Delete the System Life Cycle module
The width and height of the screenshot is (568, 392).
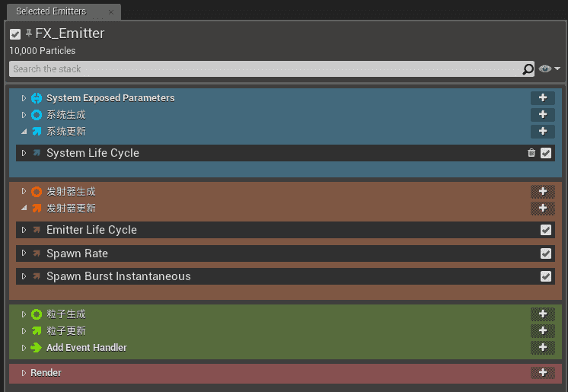[x=531, y=153]
